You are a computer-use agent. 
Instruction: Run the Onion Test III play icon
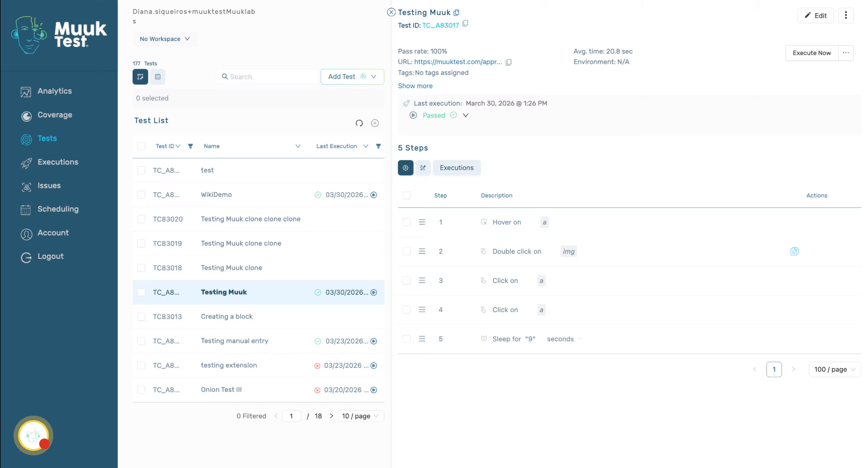[374, 390]
